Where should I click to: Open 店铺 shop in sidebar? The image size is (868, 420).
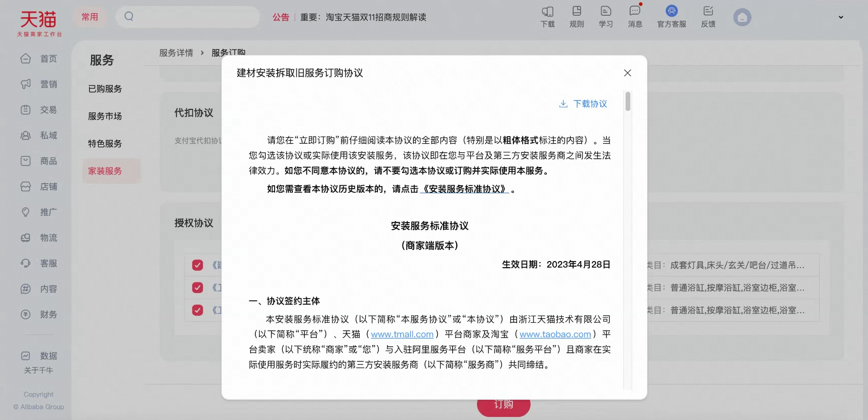point(39,187)
